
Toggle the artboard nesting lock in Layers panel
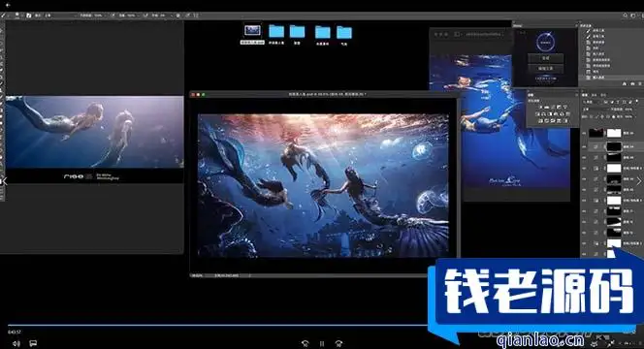coord(608,116)
